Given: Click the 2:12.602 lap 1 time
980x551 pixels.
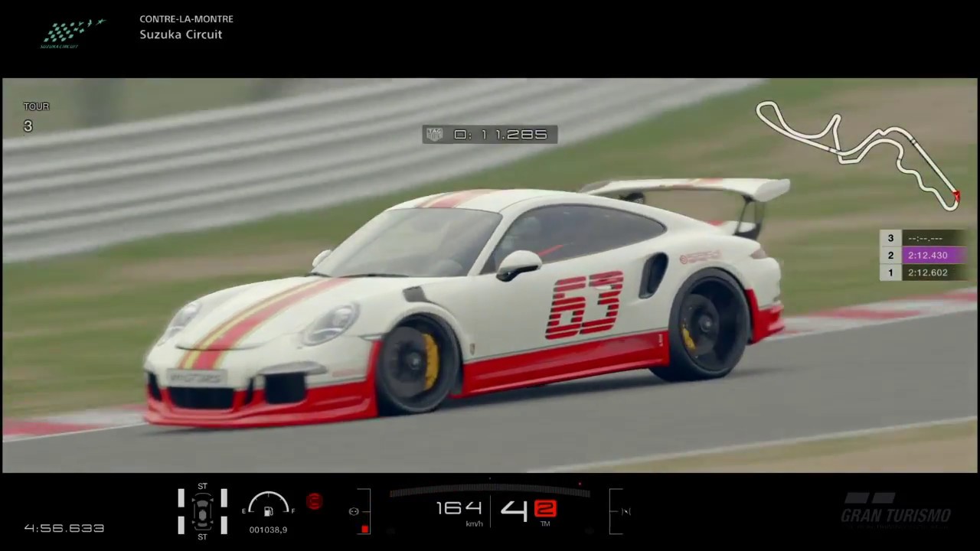Looking at the screenshot, I should [928, 272].
